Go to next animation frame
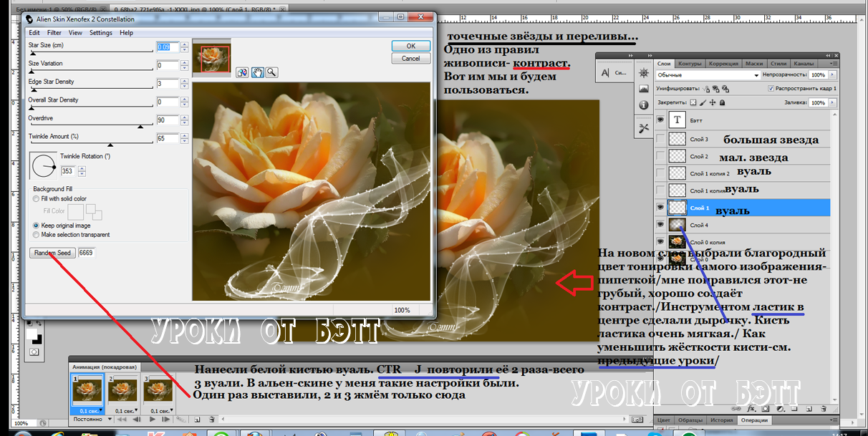The height and width of the screenshot is (436, 868). click(x=166, y=420)
